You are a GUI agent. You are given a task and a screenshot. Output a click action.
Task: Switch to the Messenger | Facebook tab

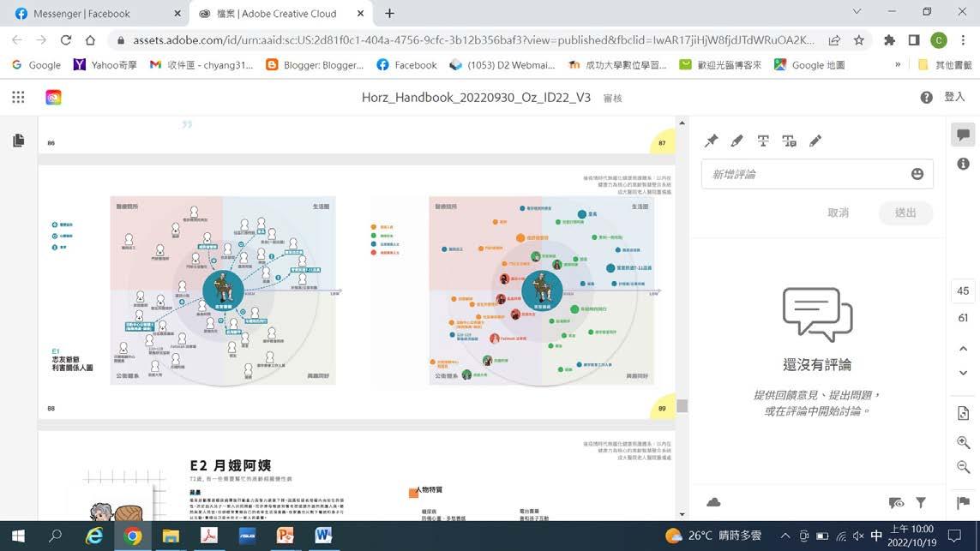93,13
